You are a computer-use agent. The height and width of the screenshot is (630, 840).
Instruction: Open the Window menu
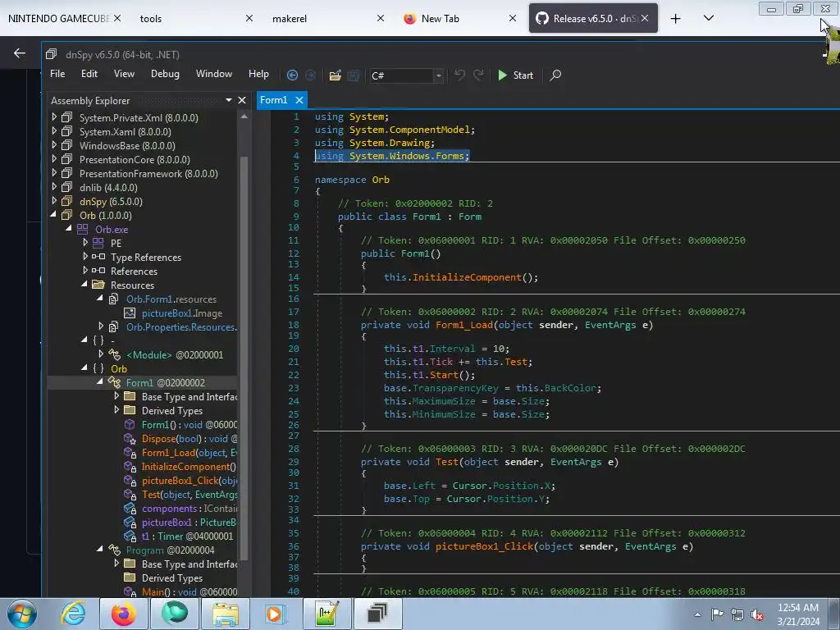(214, 74)
